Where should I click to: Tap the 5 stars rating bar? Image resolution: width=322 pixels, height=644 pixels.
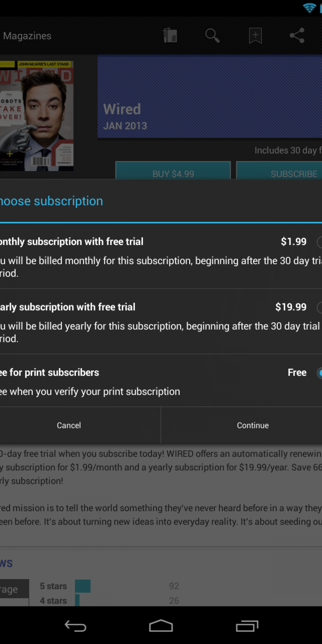[x=83, y=586]
